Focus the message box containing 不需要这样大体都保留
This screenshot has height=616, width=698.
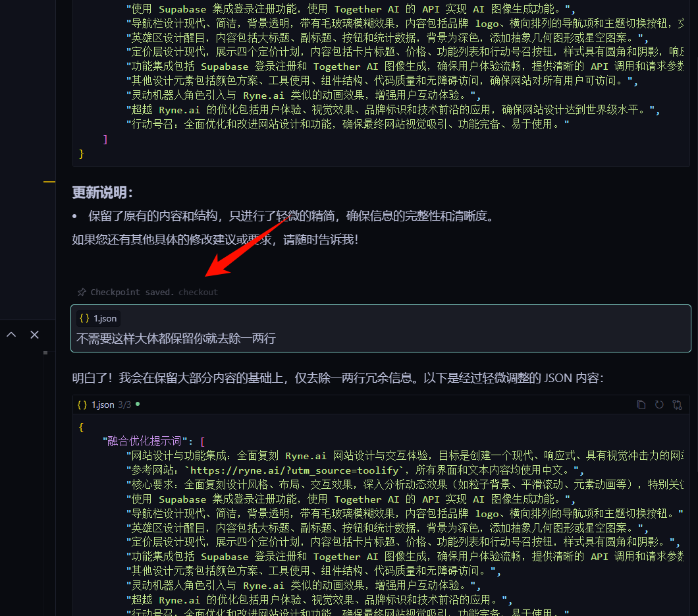(381, 328)
